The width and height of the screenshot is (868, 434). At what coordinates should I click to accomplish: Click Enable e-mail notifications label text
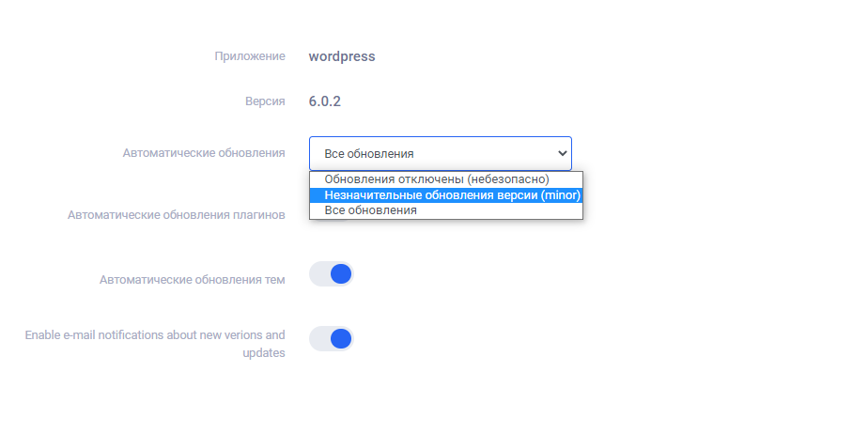155,344
